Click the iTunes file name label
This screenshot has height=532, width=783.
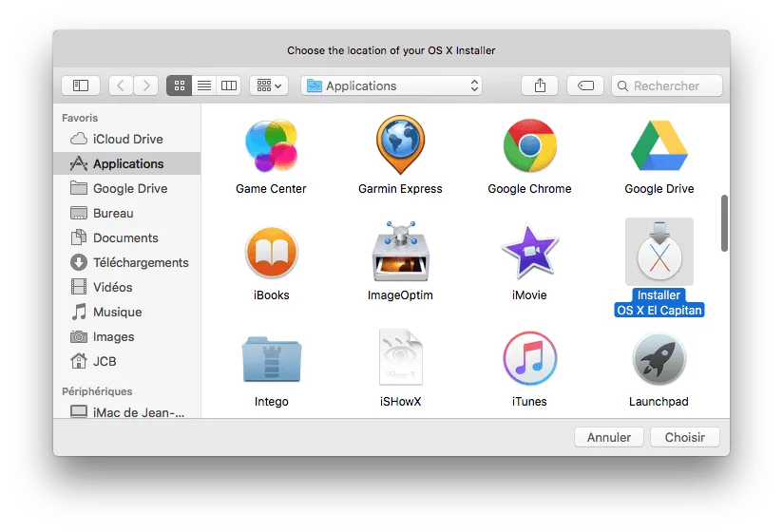(x=530, y=401)
